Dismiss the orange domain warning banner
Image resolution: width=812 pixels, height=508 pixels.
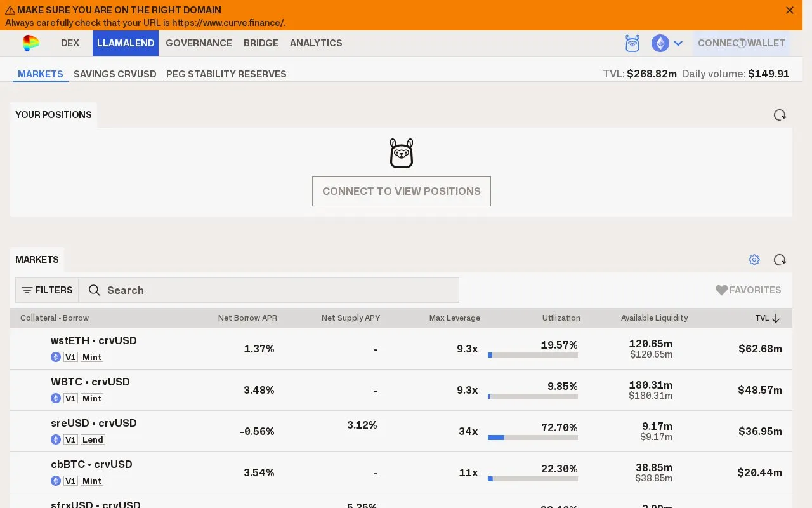pyautogui.click(x=790, y=10)
